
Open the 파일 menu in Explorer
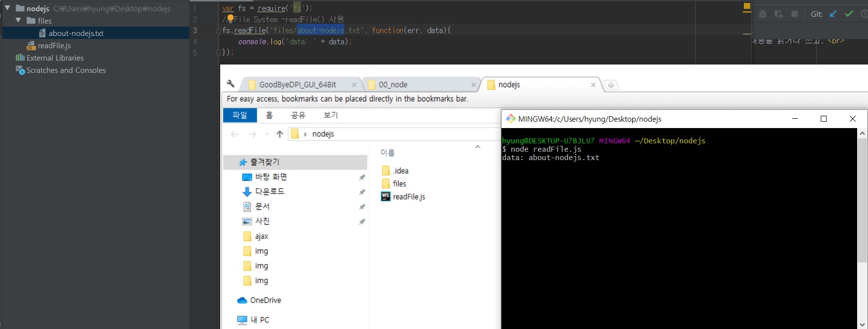click(x=240, y=115)
